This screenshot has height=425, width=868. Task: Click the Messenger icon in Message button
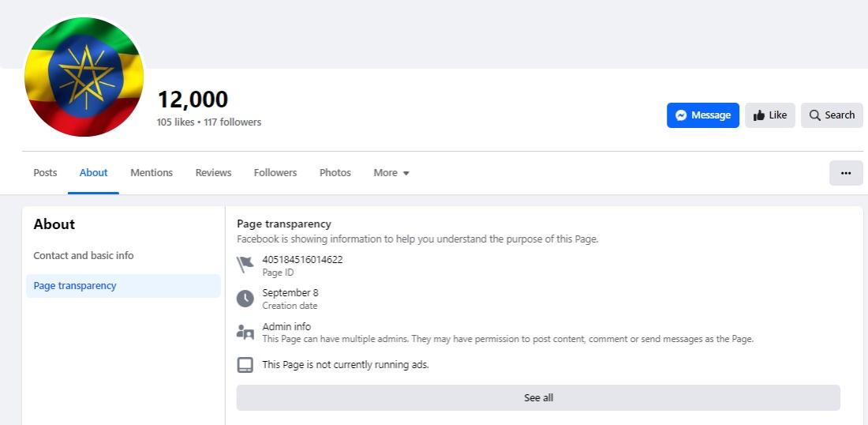(682, 115)
